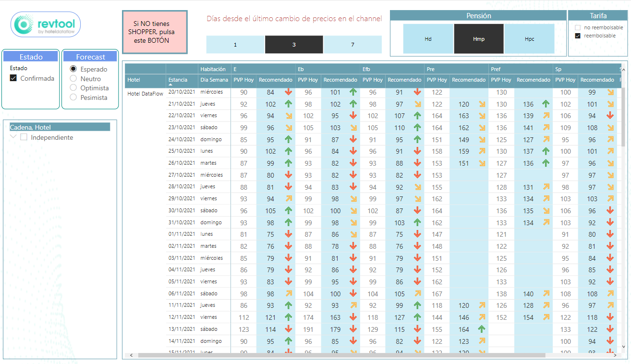Click the Hotel DataFlow row label
This screenshot has height=364, width=631.
point(146,94)
